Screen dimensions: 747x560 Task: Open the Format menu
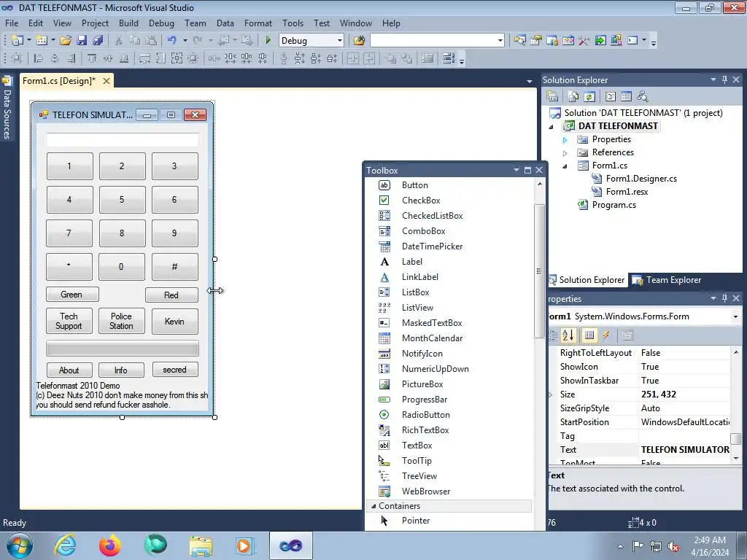(258, 23)
